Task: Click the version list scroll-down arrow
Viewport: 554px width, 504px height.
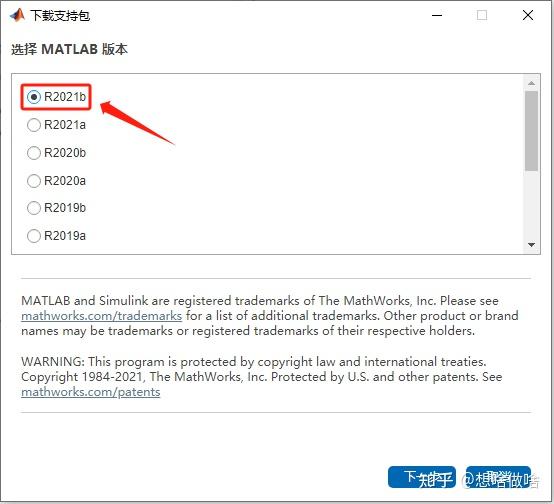Action: tap(531, 245)
